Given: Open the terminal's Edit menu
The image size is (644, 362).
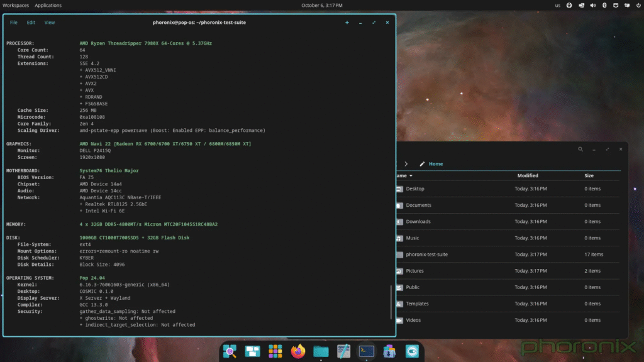Looking at the screenshot, I should (31, 23).
